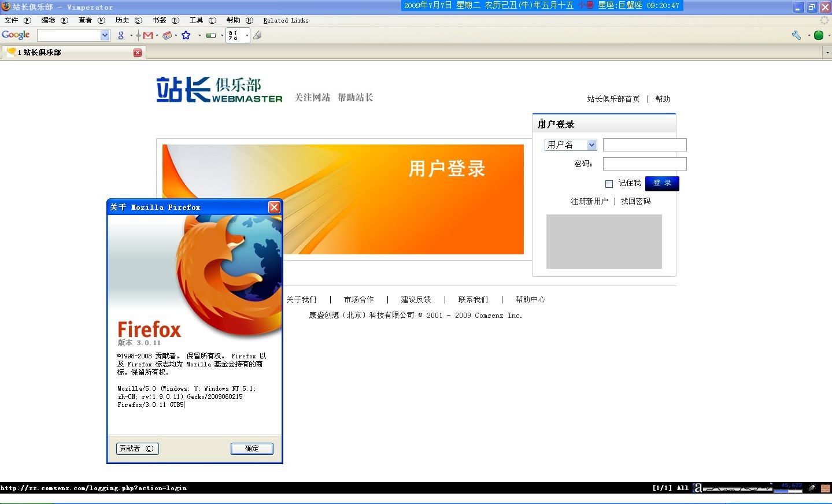Viewport: 832px width, 504px height.
Task: Click the username text input field
Action: point(645,144)
